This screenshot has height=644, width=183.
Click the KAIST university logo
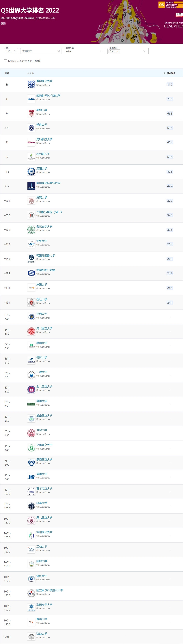(x=31, y=99)
